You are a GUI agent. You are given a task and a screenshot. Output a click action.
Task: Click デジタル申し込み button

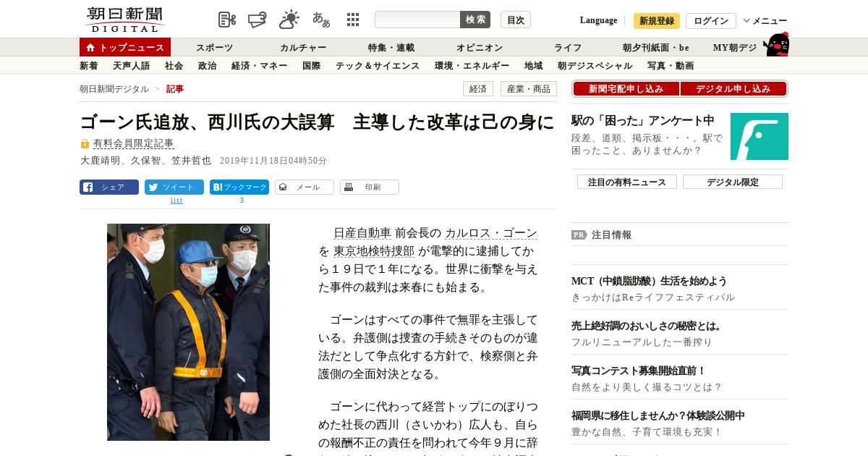click(733, 88)
